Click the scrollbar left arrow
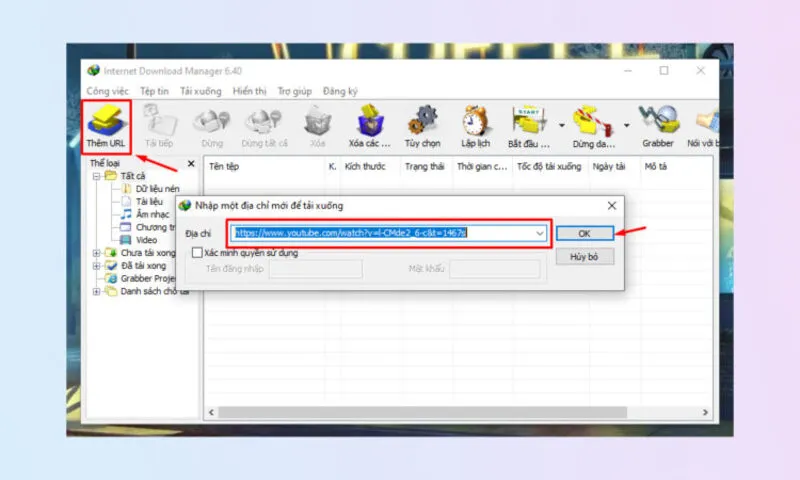 click(212, 412)
